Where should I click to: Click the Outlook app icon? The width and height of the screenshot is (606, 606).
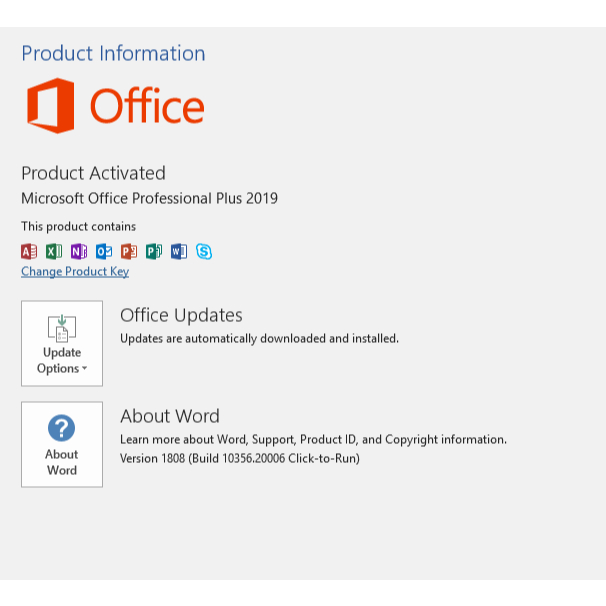104,252
